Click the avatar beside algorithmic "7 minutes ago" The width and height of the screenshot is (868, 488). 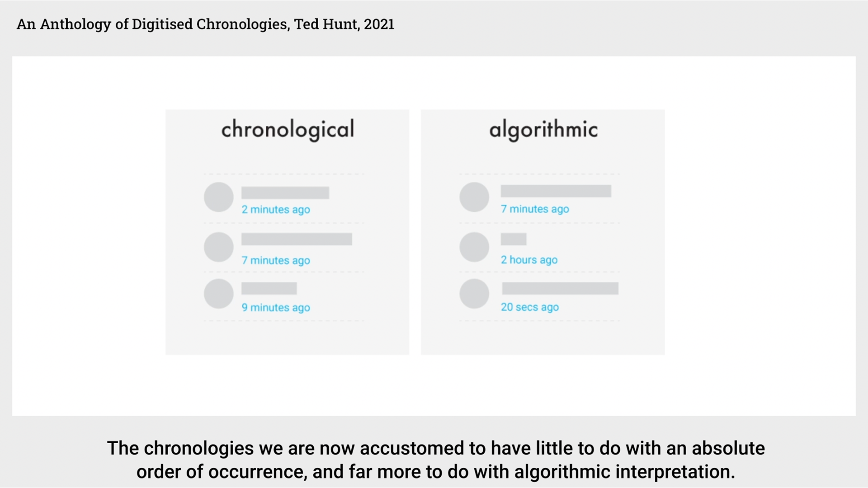pyautogui.click(x=474, y=197)
